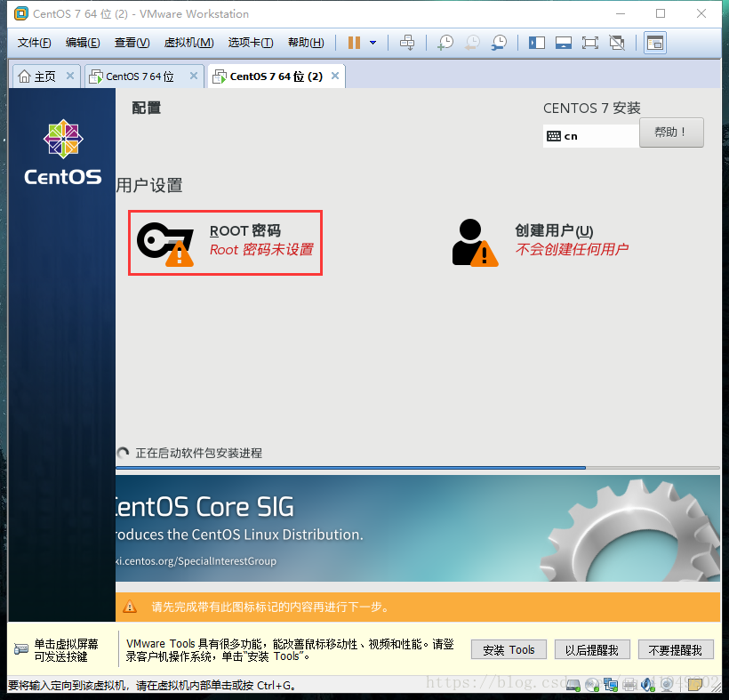Click the 安装 Tools button
Screen dimensions: 729x700
509,649
